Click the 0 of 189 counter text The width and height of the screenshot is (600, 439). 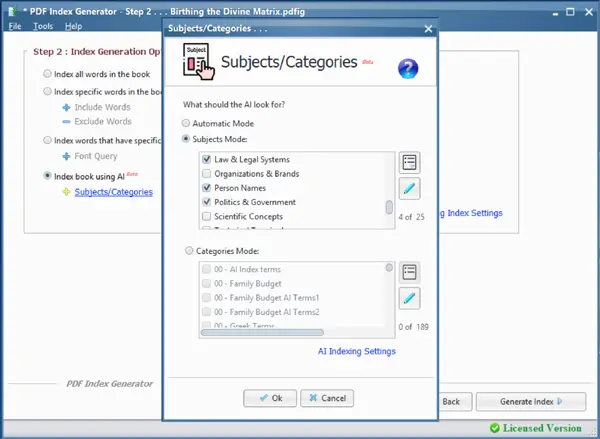pyautogui.click(x=413, y=327)
